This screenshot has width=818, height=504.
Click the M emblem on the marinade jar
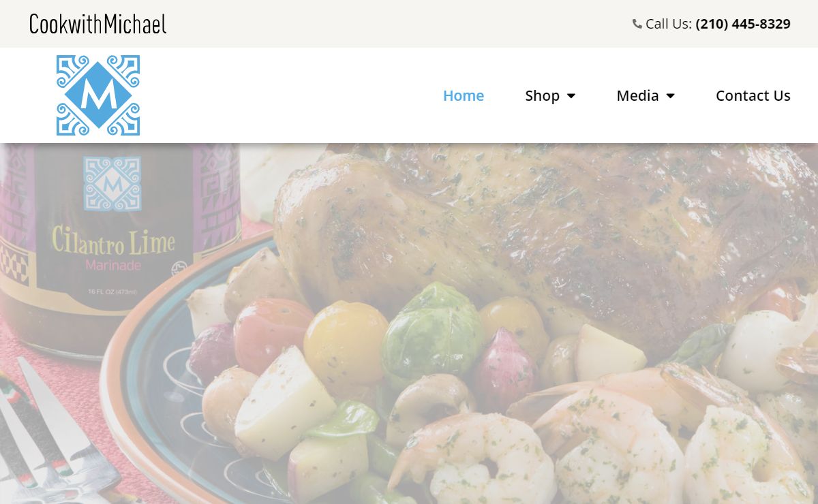point(112,184)
